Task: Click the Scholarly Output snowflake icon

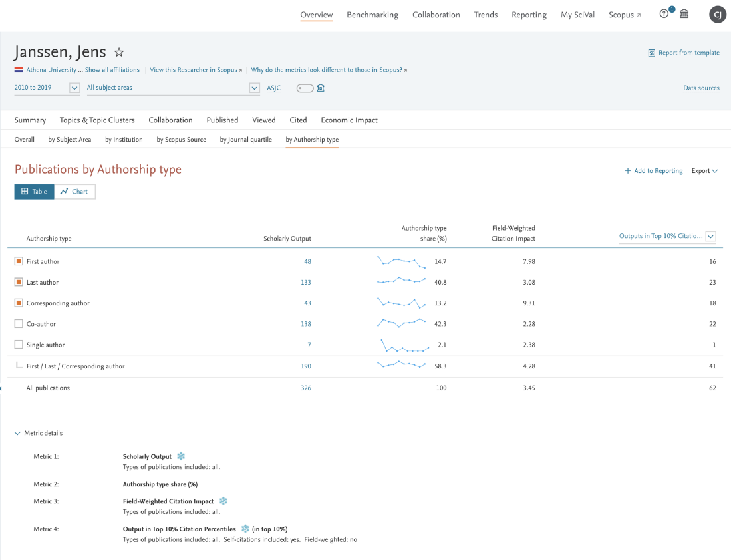Action: 181,456
